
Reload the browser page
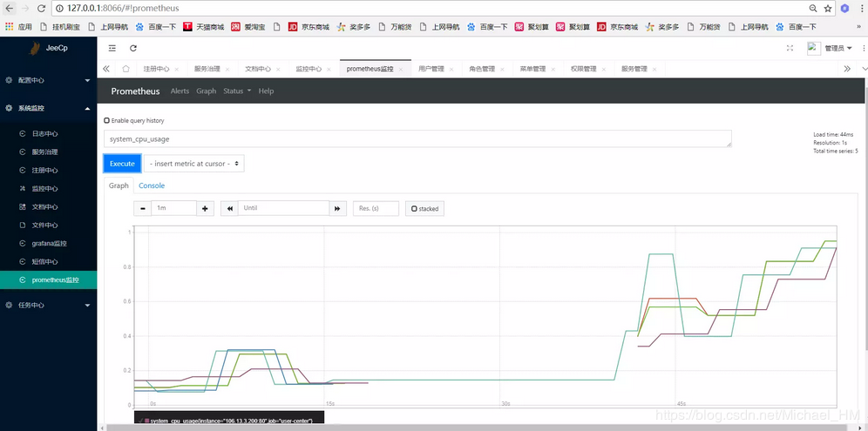point(42,9)
